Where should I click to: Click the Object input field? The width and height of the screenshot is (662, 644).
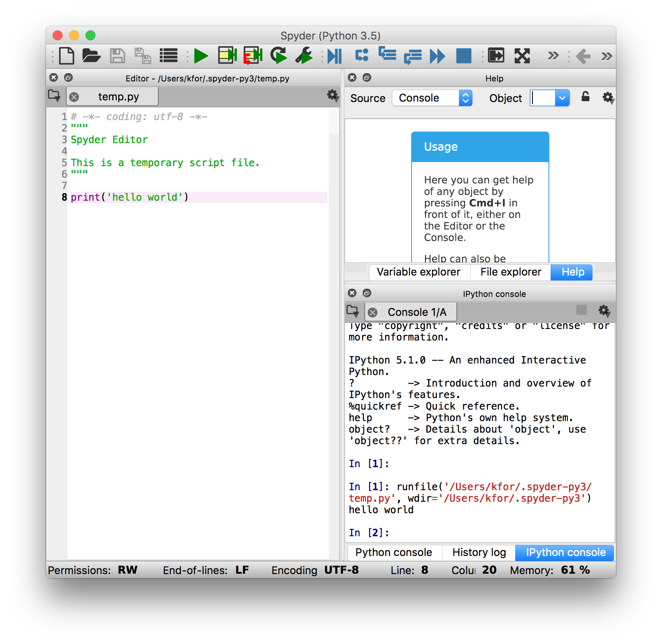pyautogui.click(x=543, y=98)
